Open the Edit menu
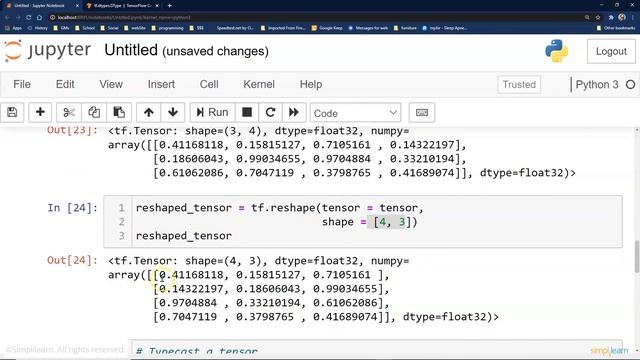The width and height of the screenshot is (640, 360). pos(65,84)
